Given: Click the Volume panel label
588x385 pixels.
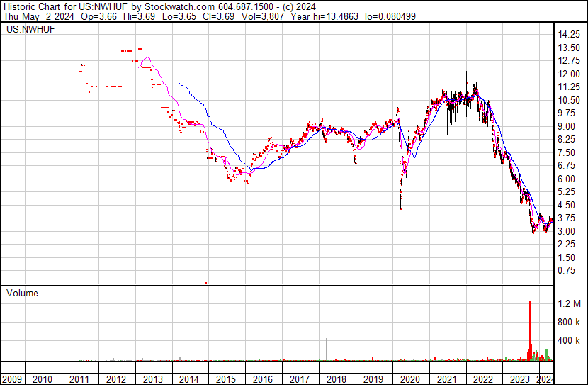Looking at the screenshot, I should [x=22, y=293].
